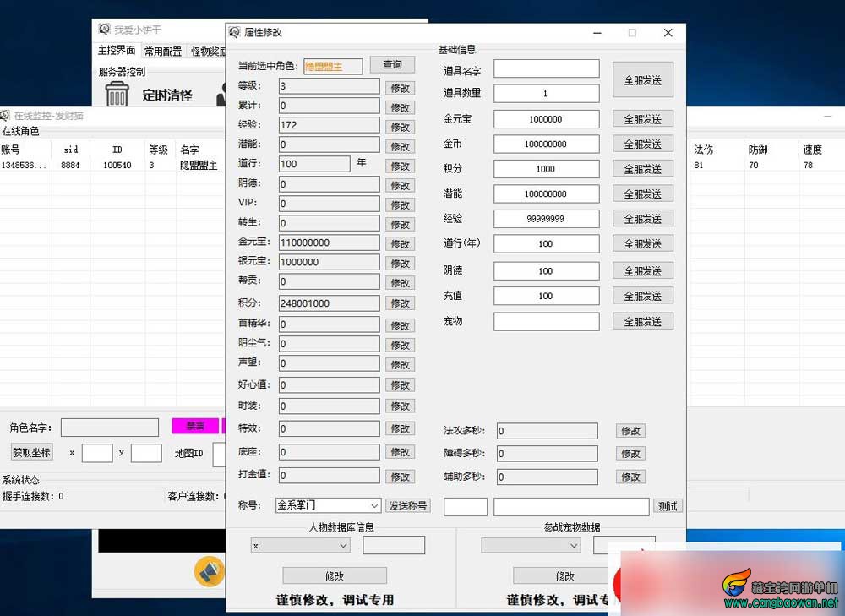Select the table cell ID 100540
The width and height of the screenshot is (845, 616).
tap(117, 165)
